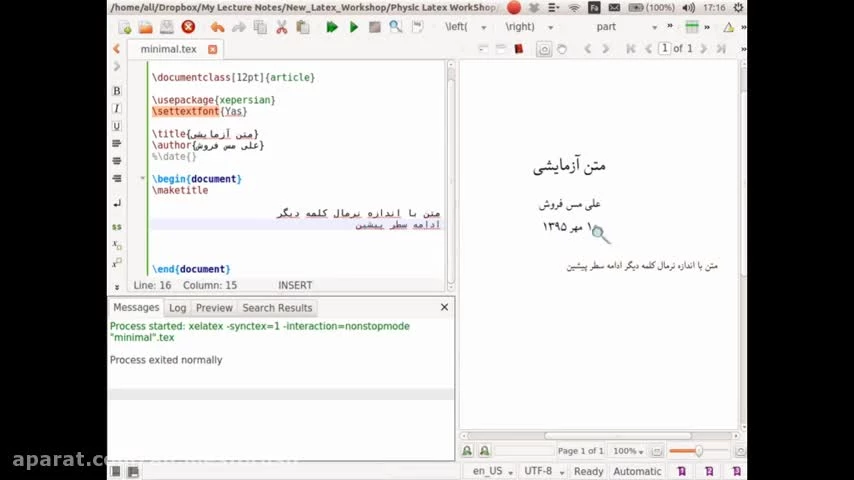Click the Undo arrow in toolbar

pyautogui.click(x=217, y=27)
